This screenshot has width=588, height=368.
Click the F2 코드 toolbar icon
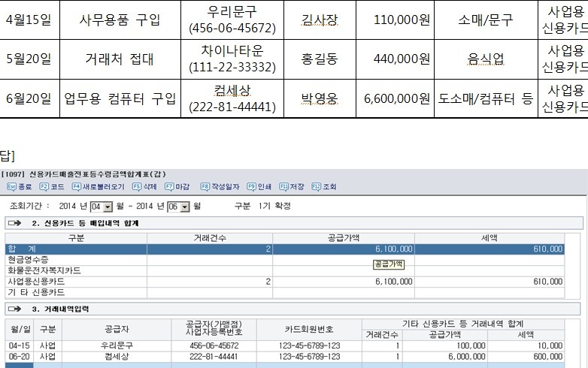coord(52,186)
